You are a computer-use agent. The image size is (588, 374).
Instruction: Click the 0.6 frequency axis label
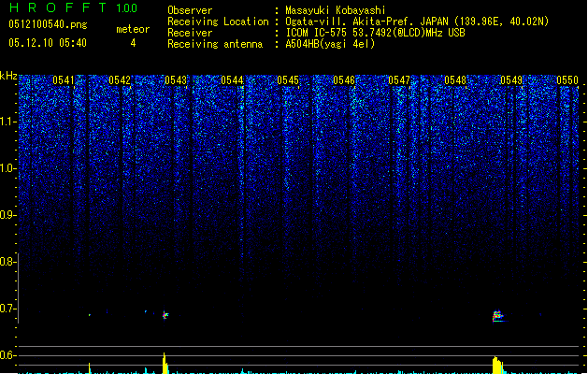click(x=7, y=355)
